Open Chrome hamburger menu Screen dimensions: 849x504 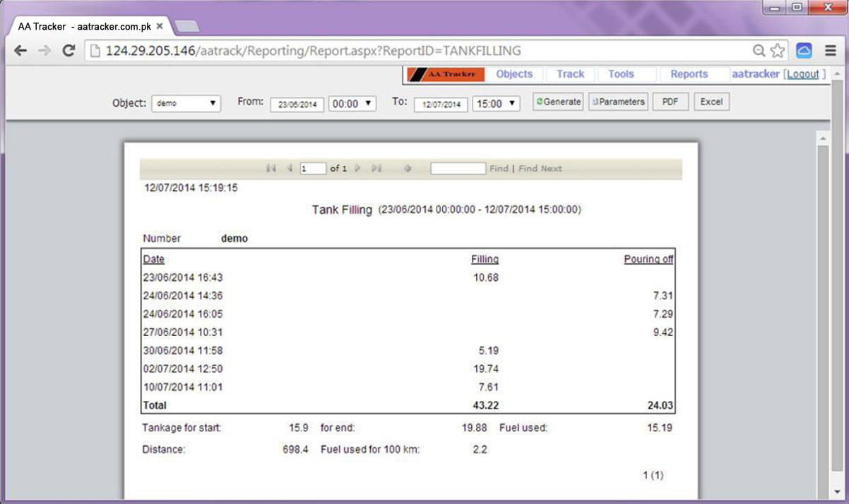point(831,51)
